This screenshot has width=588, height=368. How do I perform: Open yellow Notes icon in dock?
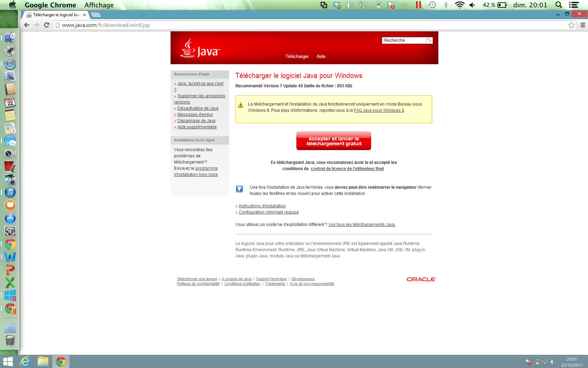pyautogui.click(x=10, y=115)
